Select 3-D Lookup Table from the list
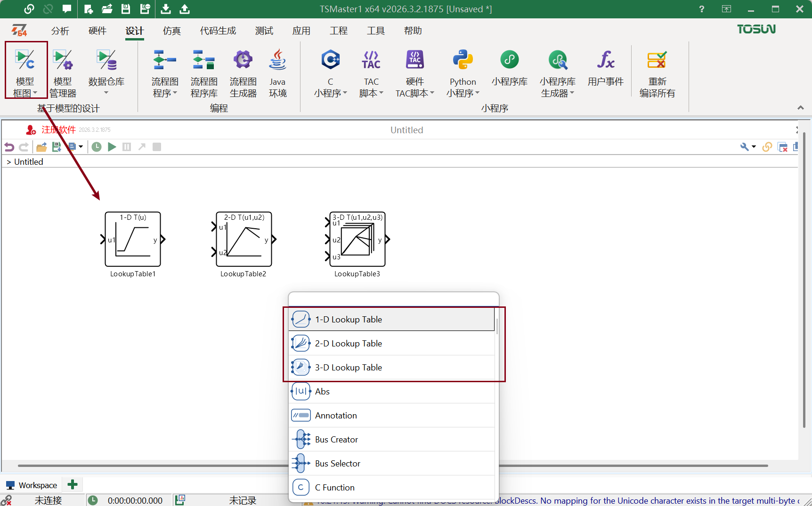This screenshot has height=506, width=812. coord(349,367)
